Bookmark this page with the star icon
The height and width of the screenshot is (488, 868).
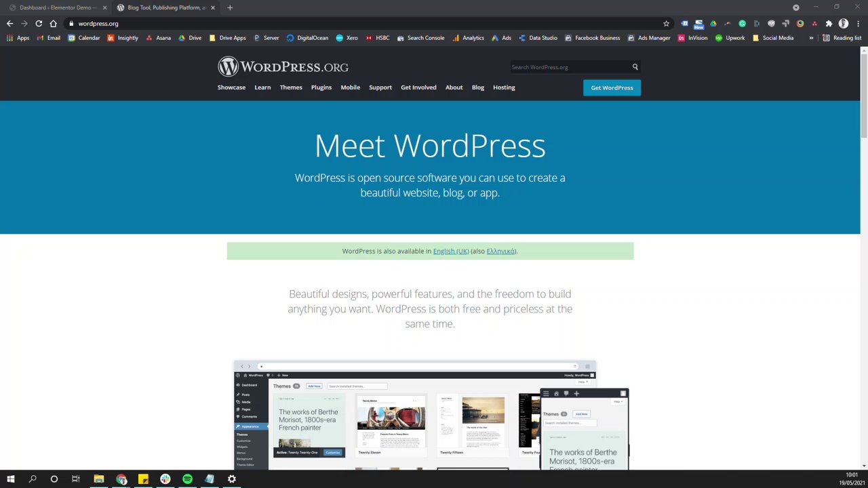tap(666, 24)
